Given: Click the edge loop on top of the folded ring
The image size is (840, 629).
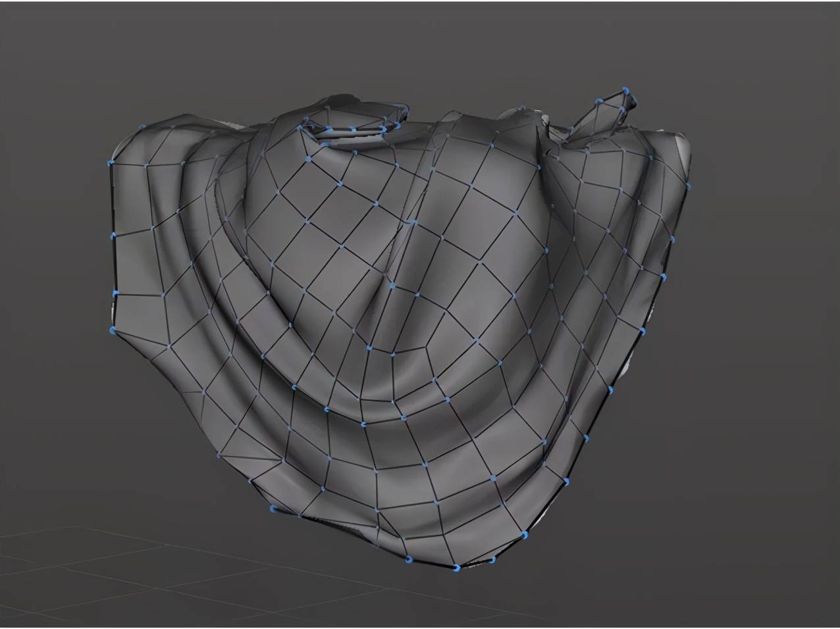Looking at the screenshot, I should (x=352, y=129).
